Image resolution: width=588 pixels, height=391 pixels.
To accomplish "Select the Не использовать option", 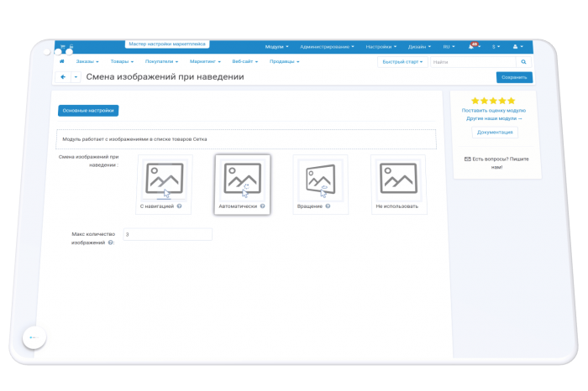I will pos(399,185).
